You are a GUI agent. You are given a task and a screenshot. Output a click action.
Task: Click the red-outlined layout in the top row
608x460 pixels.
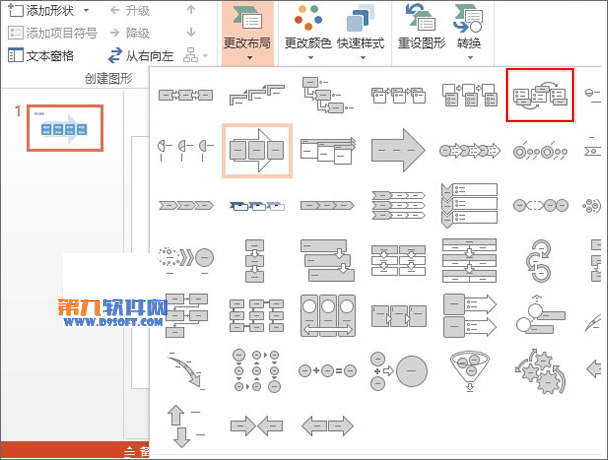point(540,96)
